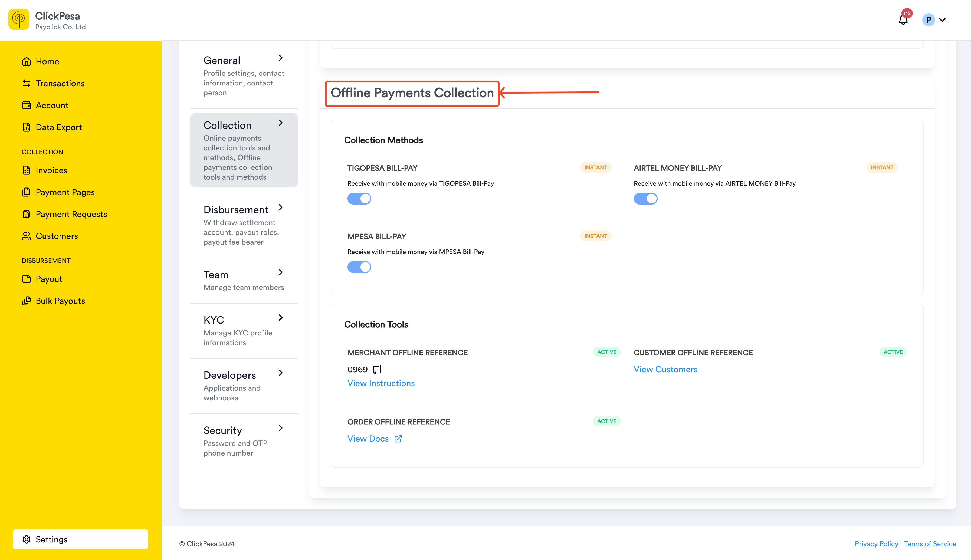
Task: Open KYC settings section
Action: pyautogui.click(x=244, y=331)
